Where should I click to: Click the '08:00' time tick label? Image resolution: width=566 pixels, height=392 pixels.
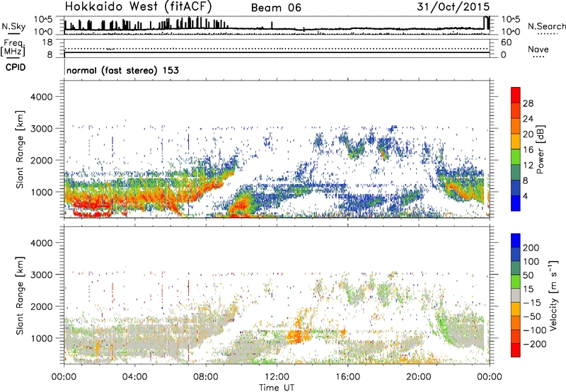point(206,377)
